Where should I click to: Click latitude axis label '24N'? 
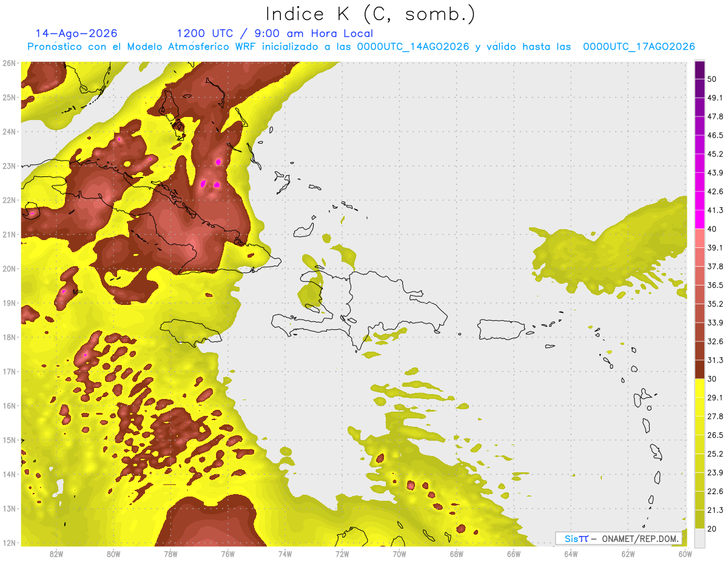(x=8, y=132)
